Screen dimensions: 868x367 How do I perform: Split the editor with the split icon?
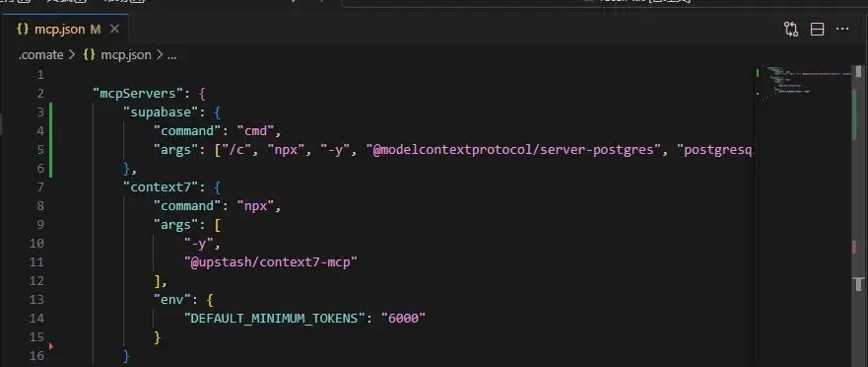tap(817, 30)
